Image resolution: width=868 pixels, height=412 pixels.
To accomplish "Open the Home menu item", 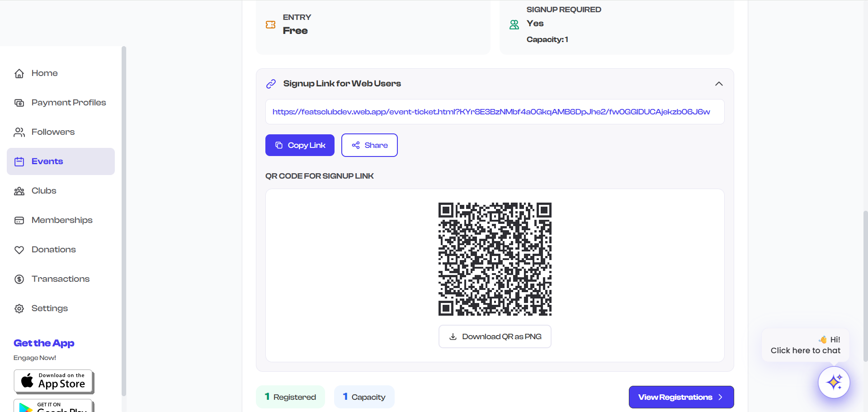I will (x=61, y=73).
